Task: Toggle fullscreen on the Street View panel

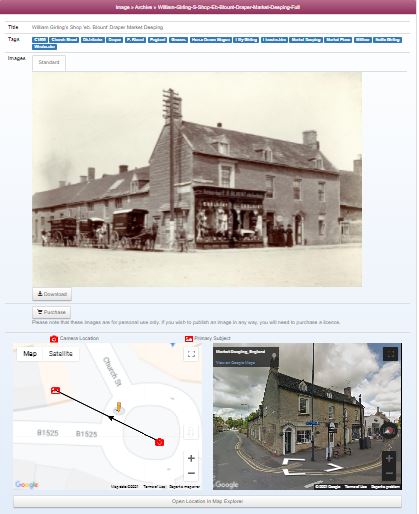Action: (391, 354)
